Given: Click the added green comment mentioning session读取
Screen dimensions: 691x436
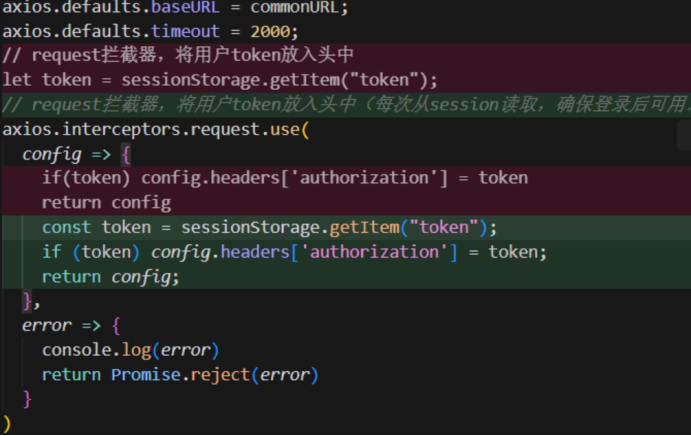Looking at the screenshot, I should click(x=346, y=105).
